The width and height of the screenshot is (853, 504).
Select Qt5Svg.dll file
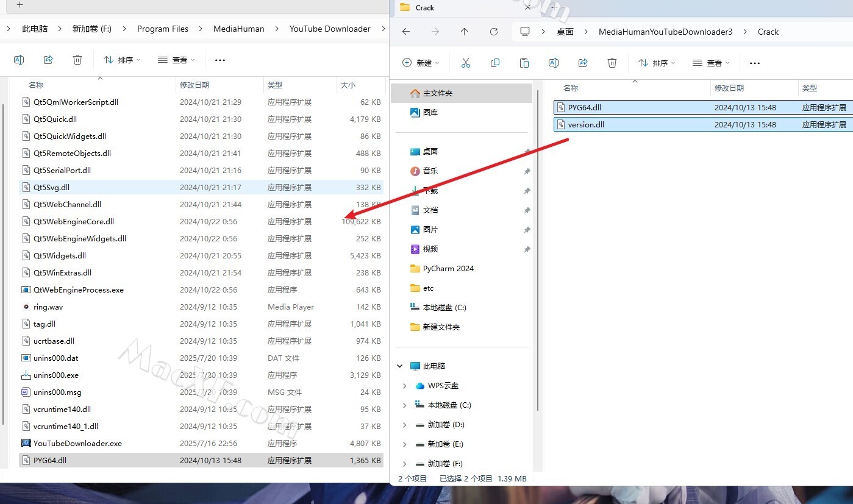201,187
